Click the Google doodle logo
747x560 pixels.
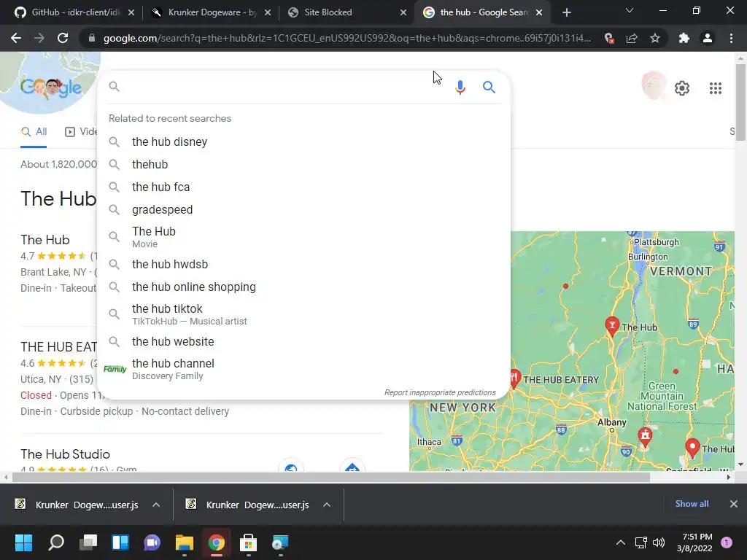(x=51, y=87)
